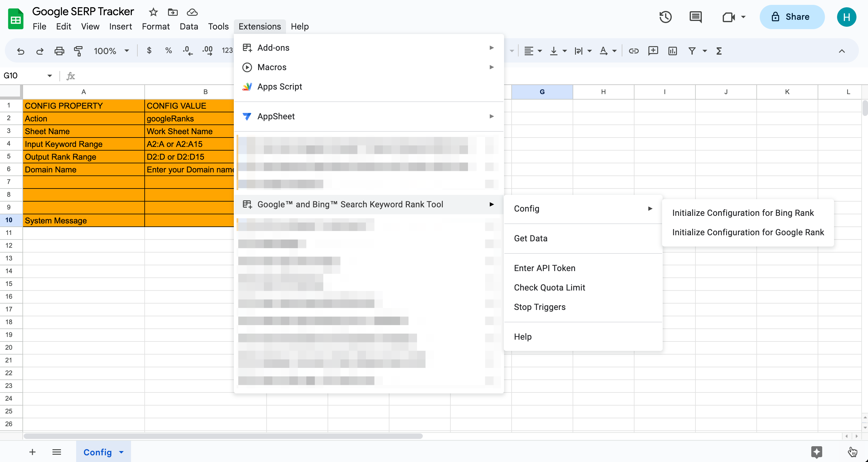
Task: Open comments history icon
Action: 695,17
